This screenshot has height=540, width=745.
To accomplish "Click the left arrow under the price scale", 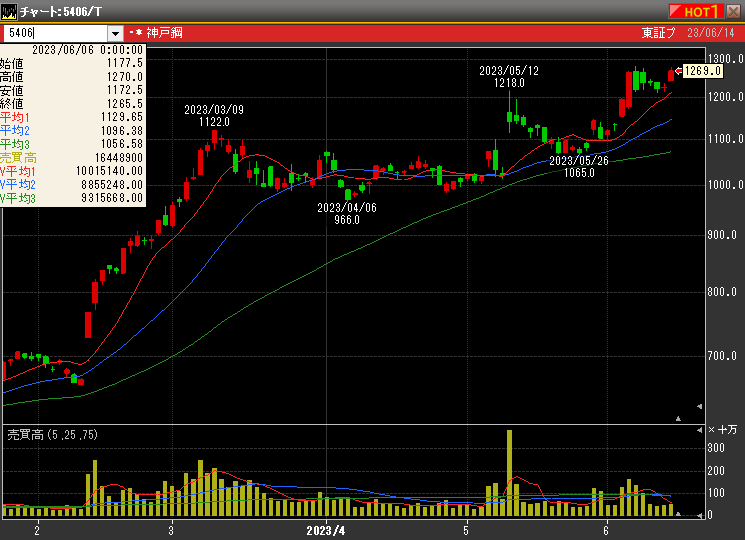I will point(699,406).
